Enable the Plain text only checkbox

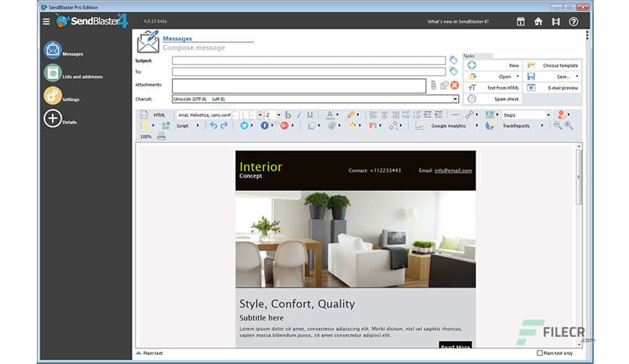coord(539,353)
